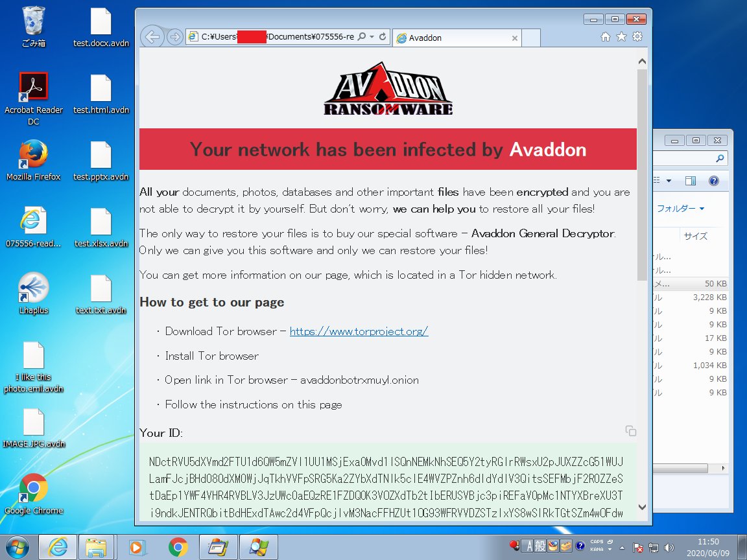Screen dimensions: 747x560
Task: Click the page scrollbar up arrow
Action: pos(642,62)
